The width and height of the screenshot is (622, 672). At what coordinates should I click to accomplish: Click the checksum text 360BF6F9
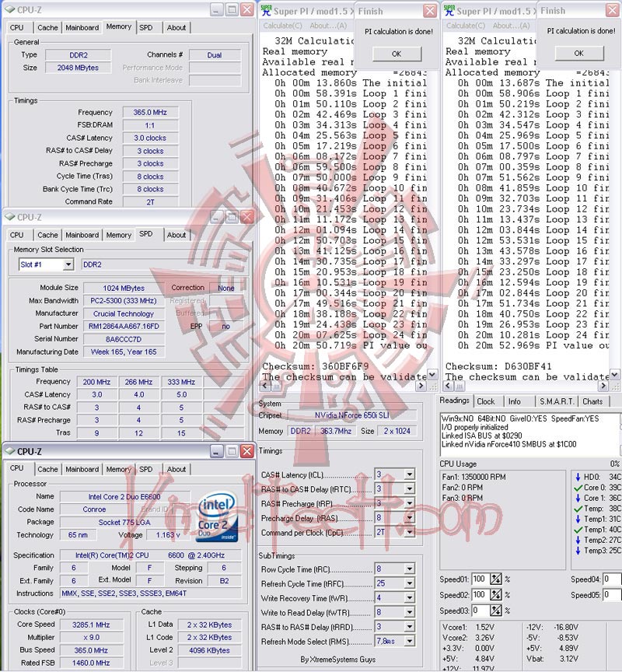[345, 366]
